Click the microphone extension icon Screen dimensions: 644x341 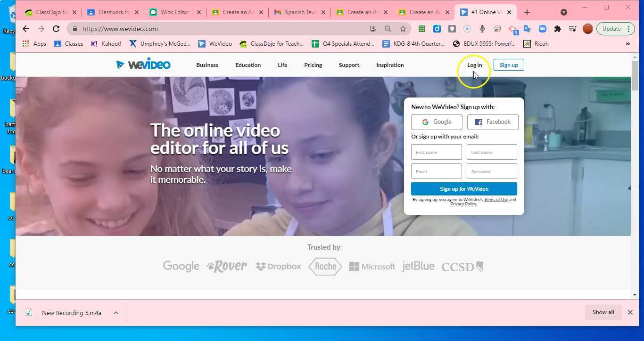[x=482, y=29]
